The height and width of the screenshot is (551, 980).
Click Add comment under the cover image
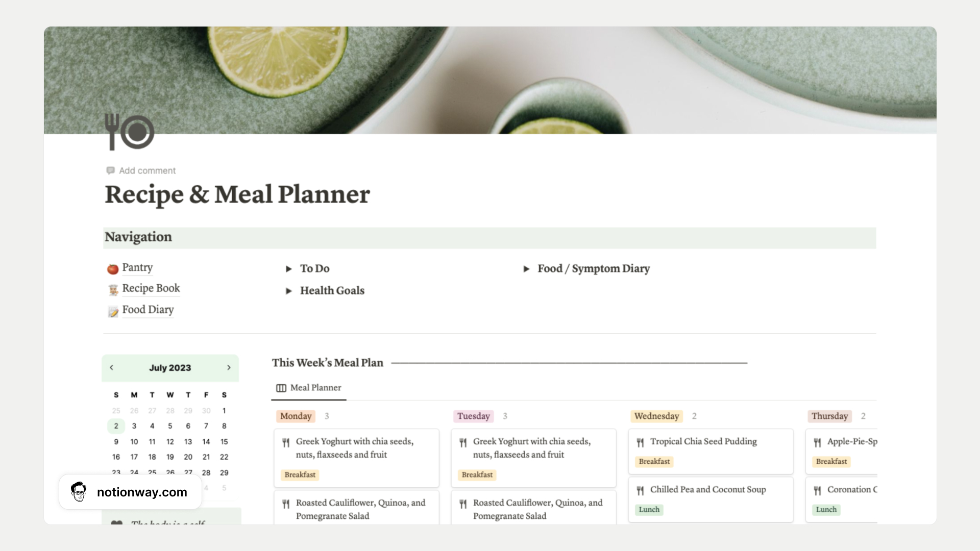[147, 170]
